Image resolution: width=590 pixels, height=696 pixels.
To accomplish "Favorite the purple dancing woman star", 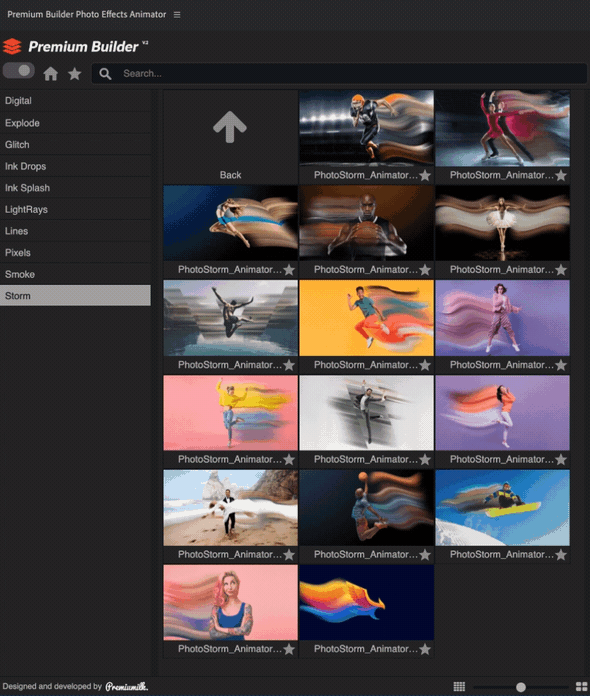I will pyautogui.click(x=561, y=365).
